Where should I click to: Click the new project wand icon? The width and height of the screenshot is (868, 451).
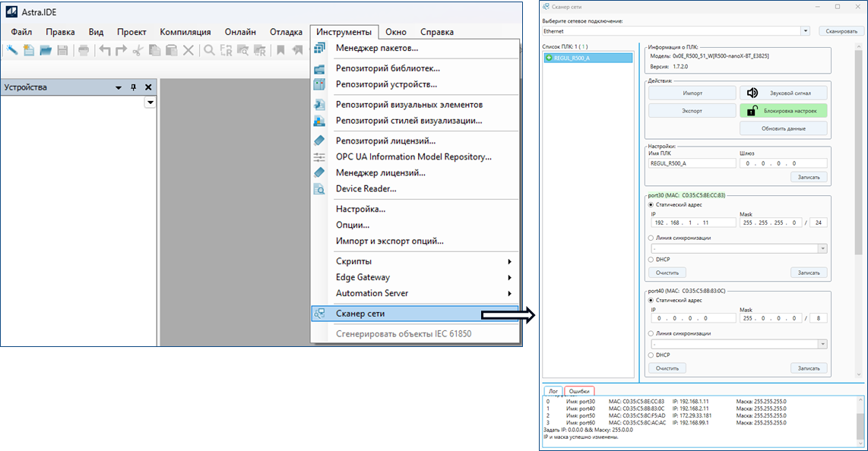12,50
